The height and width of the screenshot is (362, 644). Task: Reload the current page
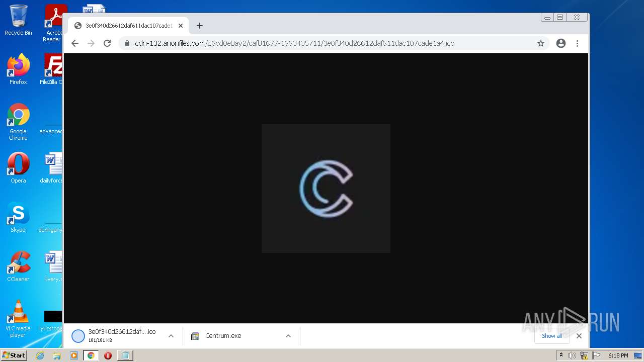click(x=107, y=43)
